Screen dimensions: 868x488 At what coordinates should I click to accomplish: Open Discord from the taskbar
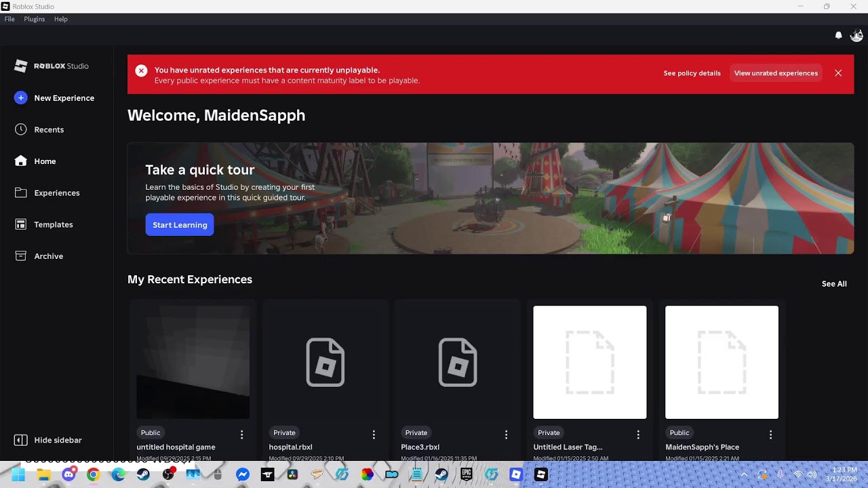point(68,474)
